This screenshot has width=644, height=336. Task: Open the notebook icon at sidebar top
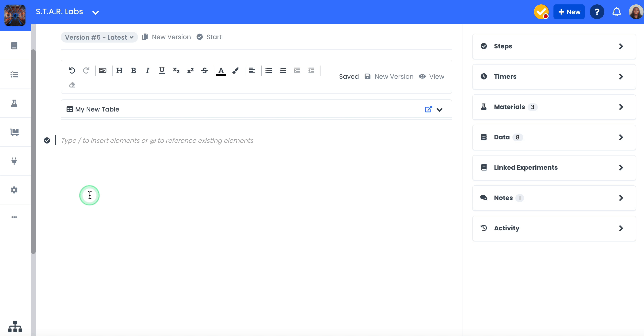click(14, 45)
